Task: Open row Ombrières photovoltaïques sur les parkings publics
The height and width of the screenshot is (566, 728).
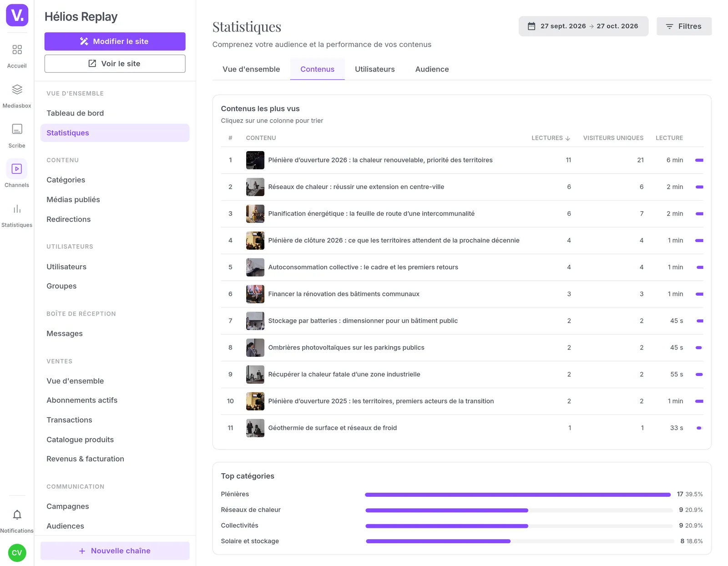Action: point(462,348)
